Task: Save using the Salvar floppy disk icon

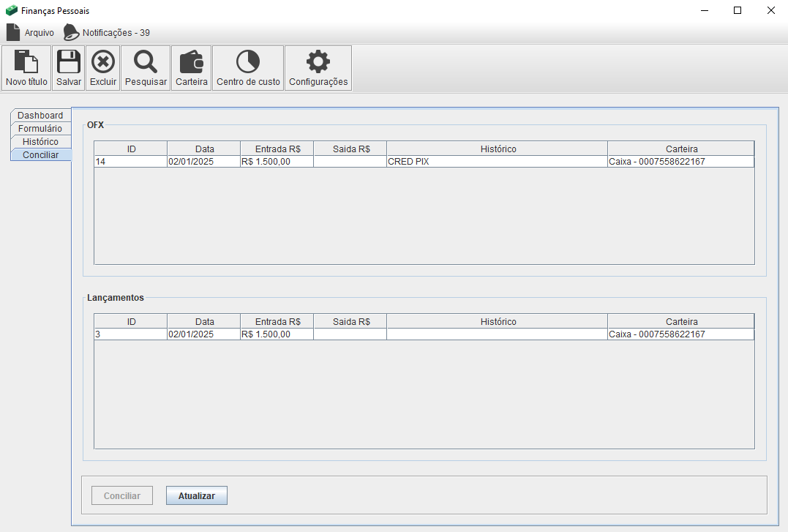Action: pos(69,63)
